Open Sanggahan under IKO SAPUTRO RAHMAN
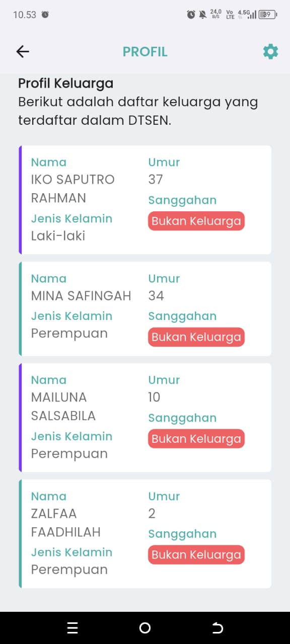Screen dimensions: 290x644 [x=196, y=220]
